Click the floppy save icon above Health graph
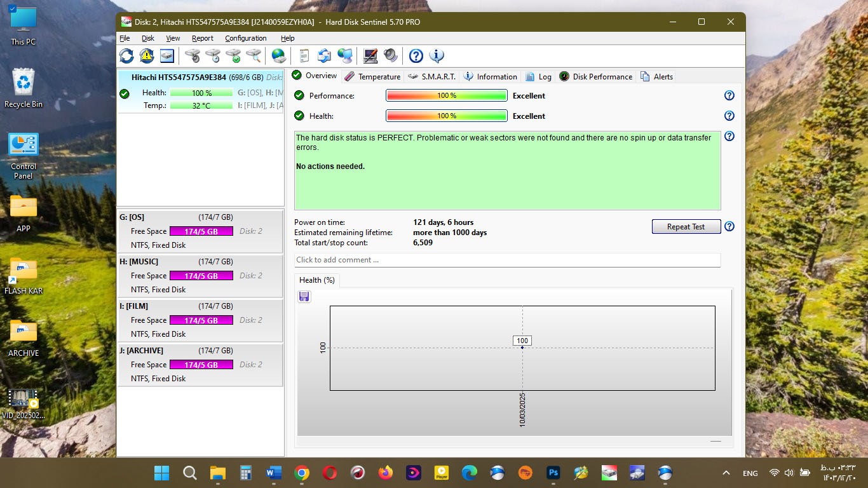The height and width of the screenshot is (488, 868). point(304,296)
